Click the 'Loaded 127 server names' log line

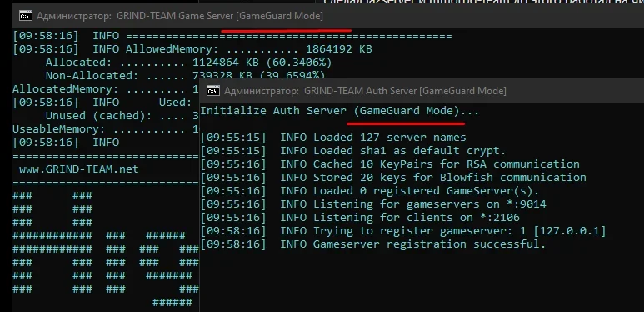(333, 138)
